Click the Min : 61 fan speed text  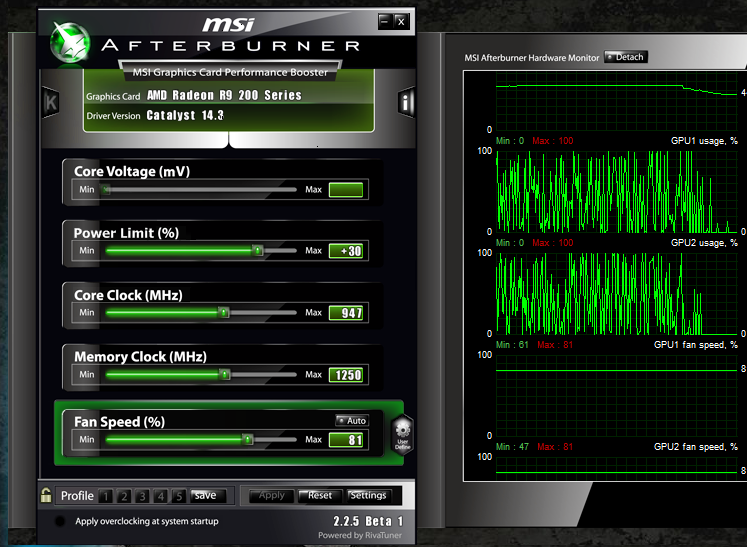[x=512, y=344]
